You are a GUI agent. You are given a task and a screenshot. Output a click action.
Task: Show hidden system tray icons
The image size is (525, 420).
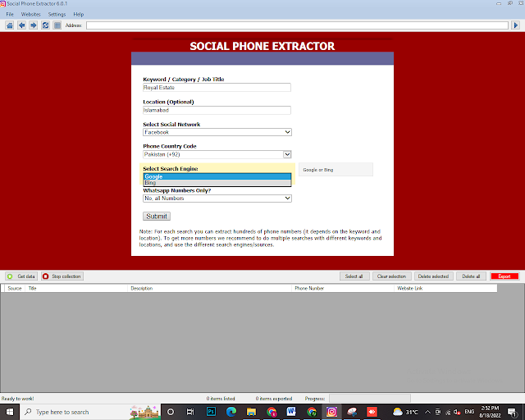coord(427,412)
